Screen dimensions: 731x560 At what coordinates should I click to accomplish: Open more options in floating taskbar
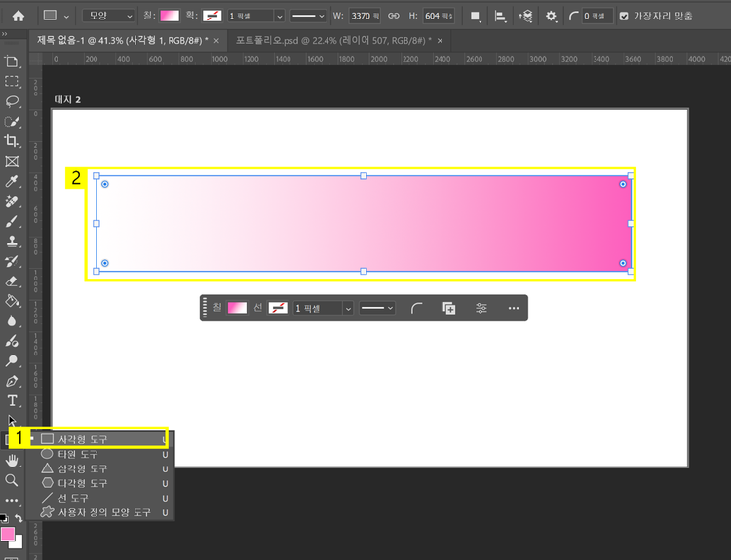pos(514,308)
